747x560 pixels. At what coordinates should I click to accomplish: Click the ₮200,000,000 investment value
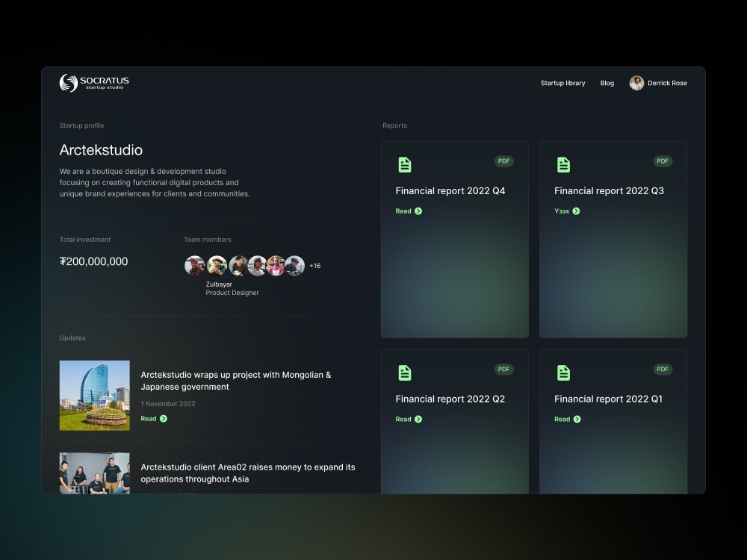(93, 261)
